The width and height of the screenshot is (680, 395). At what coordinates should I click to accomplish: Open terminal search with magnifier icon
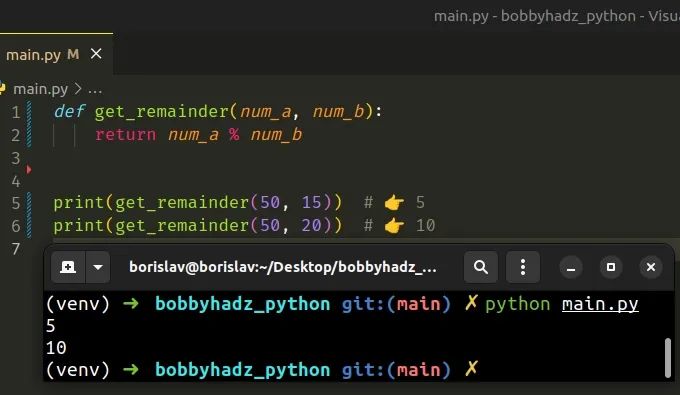point(481,267)
